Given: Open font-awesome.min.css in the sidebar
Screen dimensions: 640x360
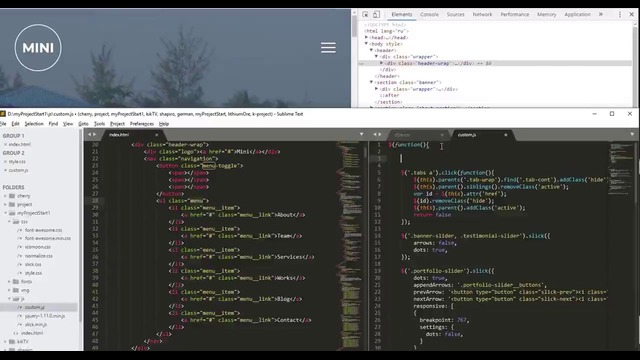Looking at the screenshot, I should coord(48,238).
